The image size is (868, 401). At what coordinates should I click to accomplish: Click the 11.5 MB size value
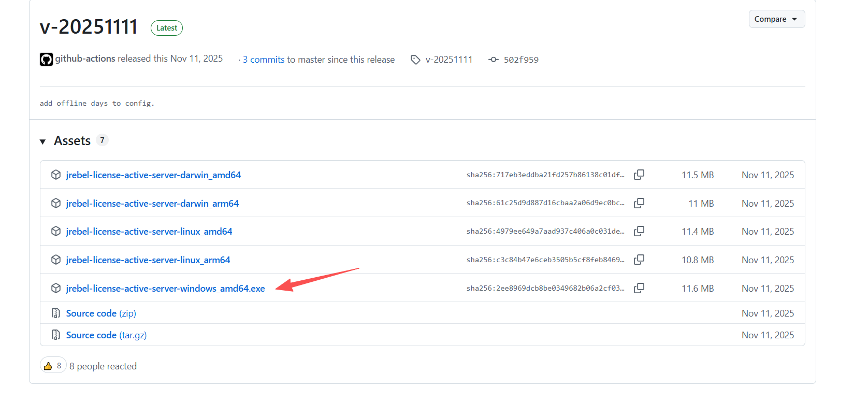point(698,175)
